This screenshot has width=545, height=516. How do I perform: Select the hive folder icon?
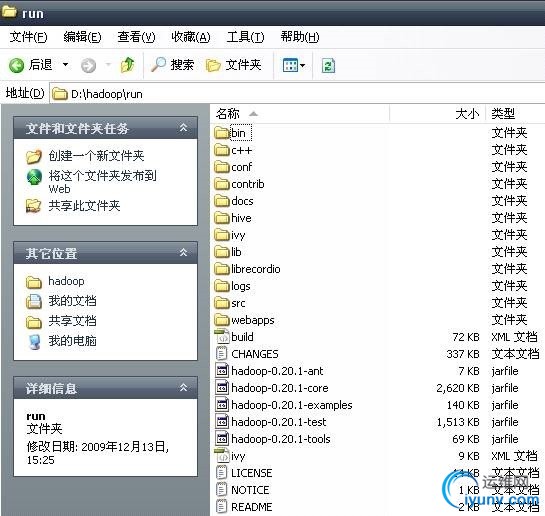222,218
